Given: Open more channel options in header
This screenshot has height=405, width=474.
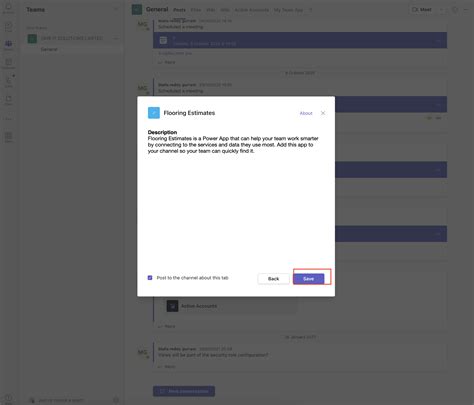Looking at the screenshot, I should [466, 10].
